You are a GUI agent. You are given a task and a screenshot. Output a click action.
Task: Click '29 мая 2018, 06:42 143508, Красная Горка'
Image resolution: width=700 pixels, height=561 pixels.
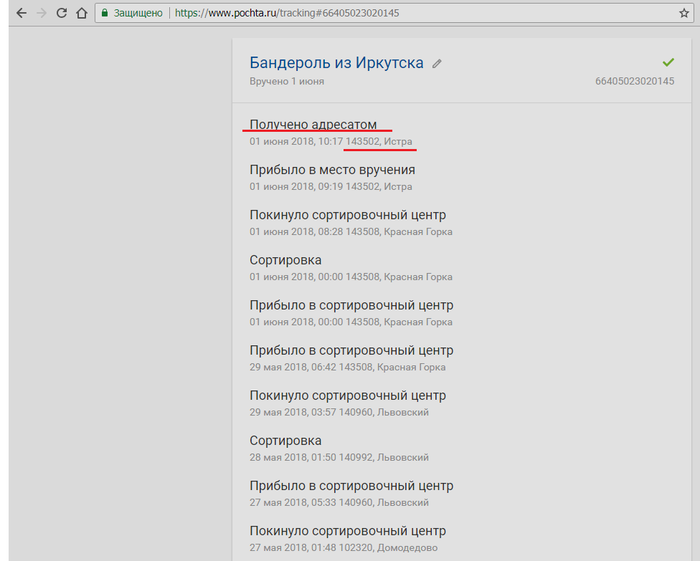point(347,367)
